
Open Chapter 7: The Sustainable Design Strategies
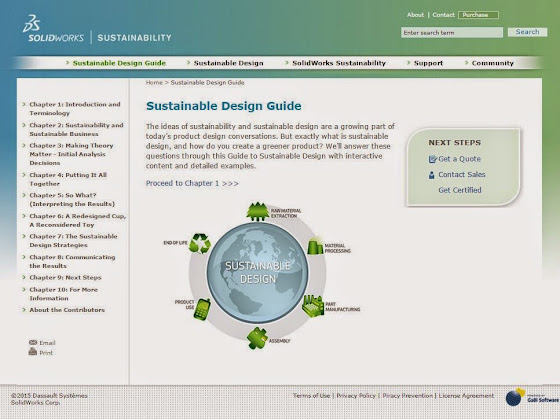(x=73, y=240)
